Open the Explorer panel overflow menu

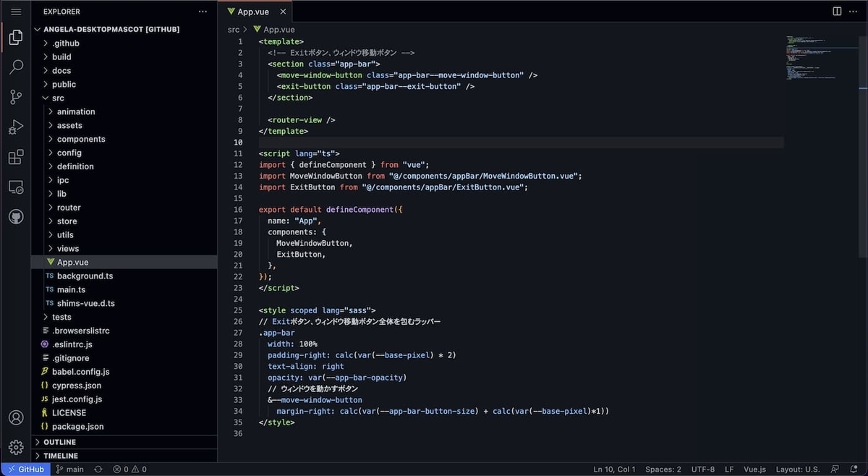click(202, 12)
